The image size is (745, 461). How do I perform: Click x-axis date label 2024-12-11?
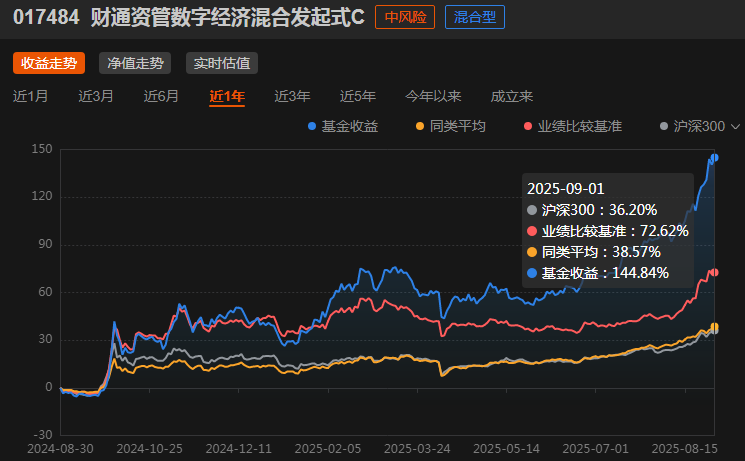(x=239, y=449)
